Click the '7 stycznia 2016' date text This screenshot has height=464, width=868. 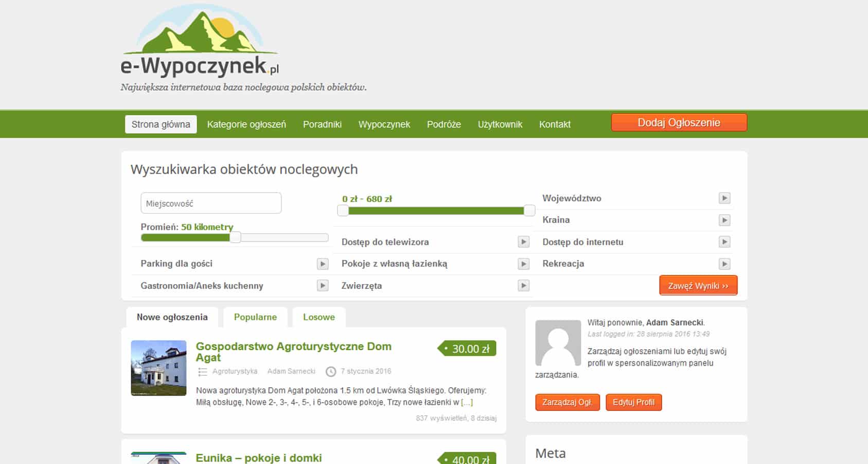pos(366,371)
